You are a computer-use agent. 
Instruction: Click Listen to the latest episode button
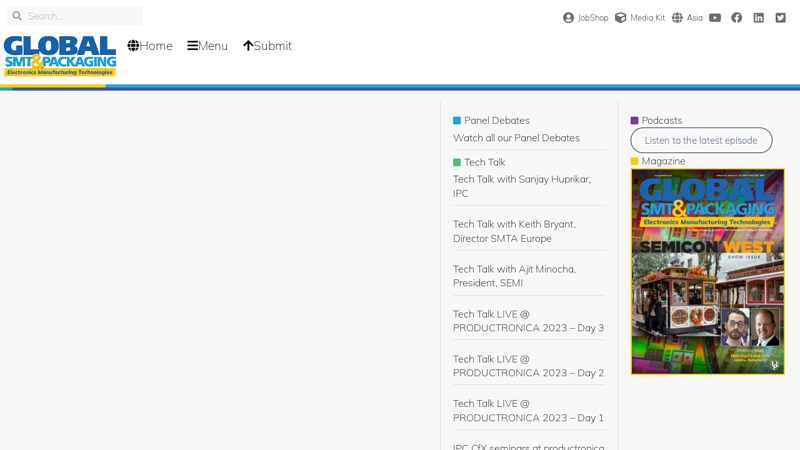click(x=701, y=140)
